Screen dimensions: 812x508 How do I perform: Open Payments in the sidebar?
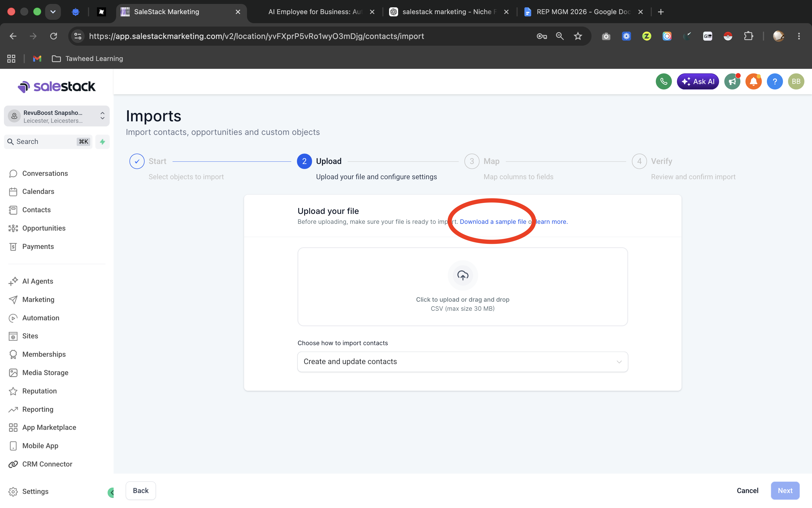pyautogui.click(x=38, y=247)
